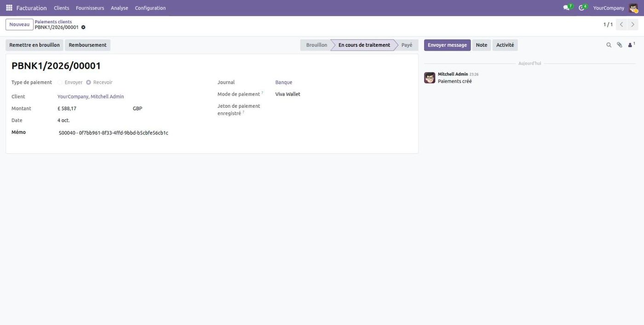Click help mark next to Jeton de paiement enregistré
This screenshot has width=644, height=325.
coord(243,111)
